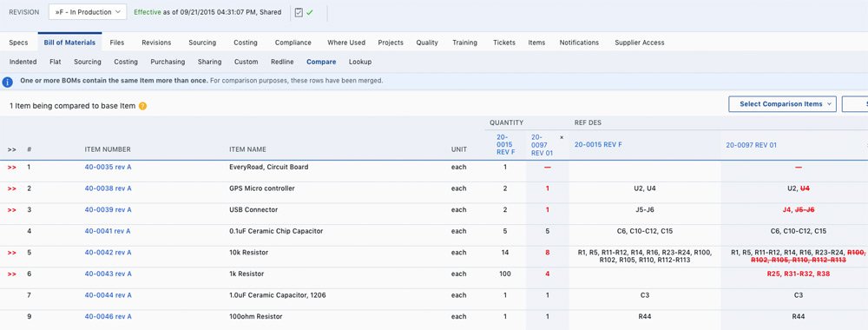The height and width of the screenshot is (330, 868).
Task: Open item link 40-0043 rev A
Action: (108, 274)
